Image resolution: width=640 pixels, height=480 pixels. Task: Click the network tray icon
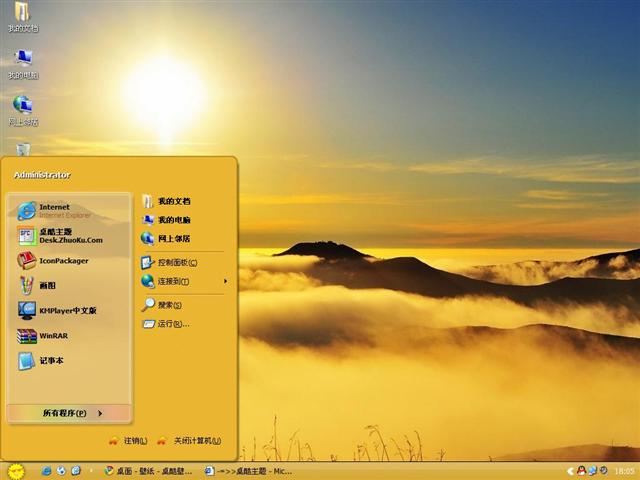592,471
